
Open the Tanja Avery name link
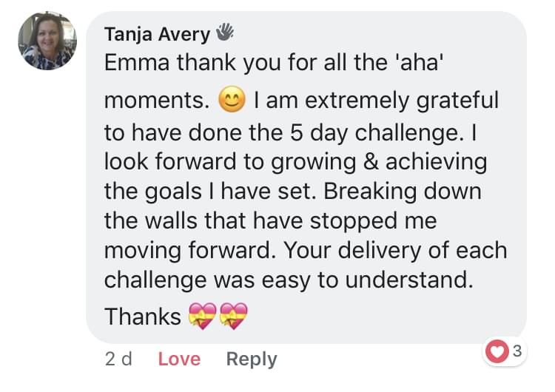[157, 34]
